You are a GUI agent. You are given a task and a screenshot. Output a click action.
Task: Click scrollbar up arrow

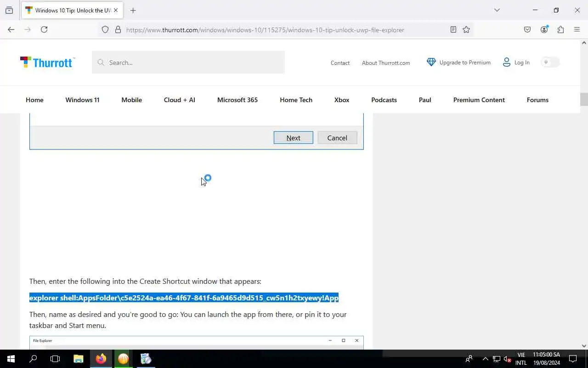(x=584, y=43)
